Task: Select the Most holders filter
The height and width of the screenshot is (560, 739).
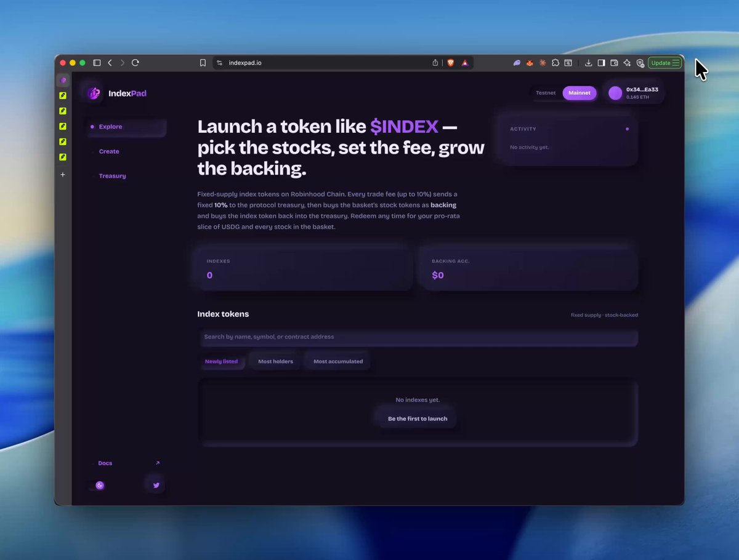Action: point(275,361)
